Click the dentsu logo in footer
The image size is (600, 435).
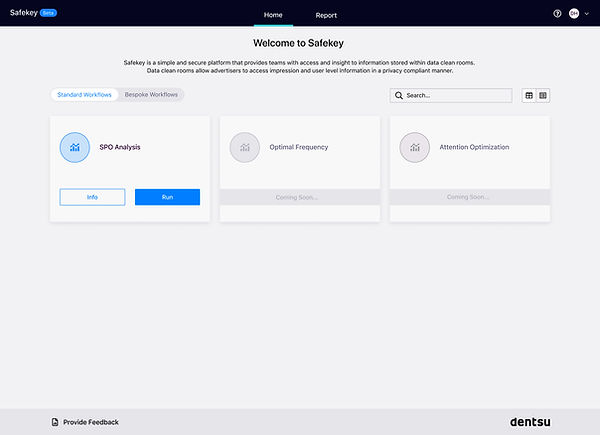pyautogui.click(x=530, y=422)
